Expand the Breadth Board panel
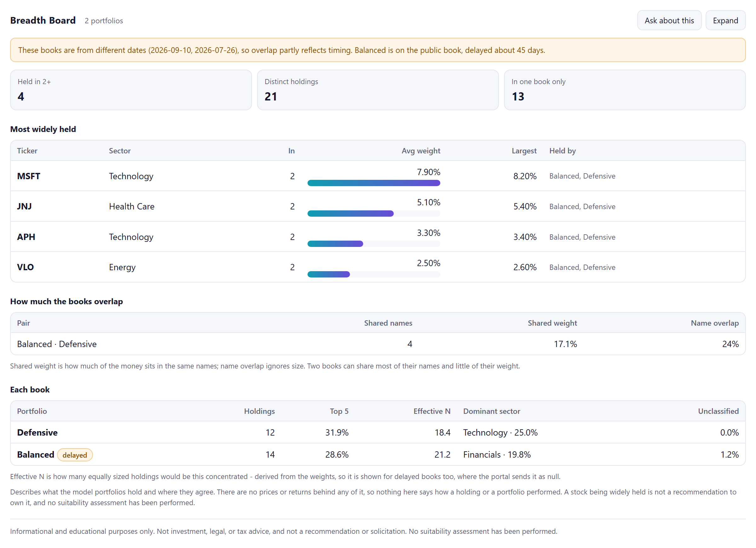756x548 pixels. (725, 20)
